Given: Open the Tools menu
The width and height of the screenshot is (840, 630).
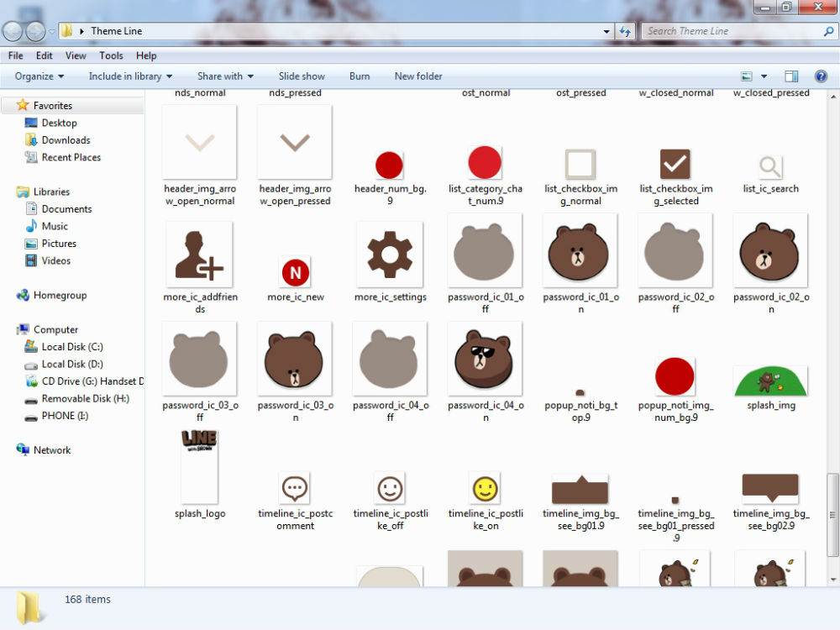Looking at the screenshot, I should (111, 55).
